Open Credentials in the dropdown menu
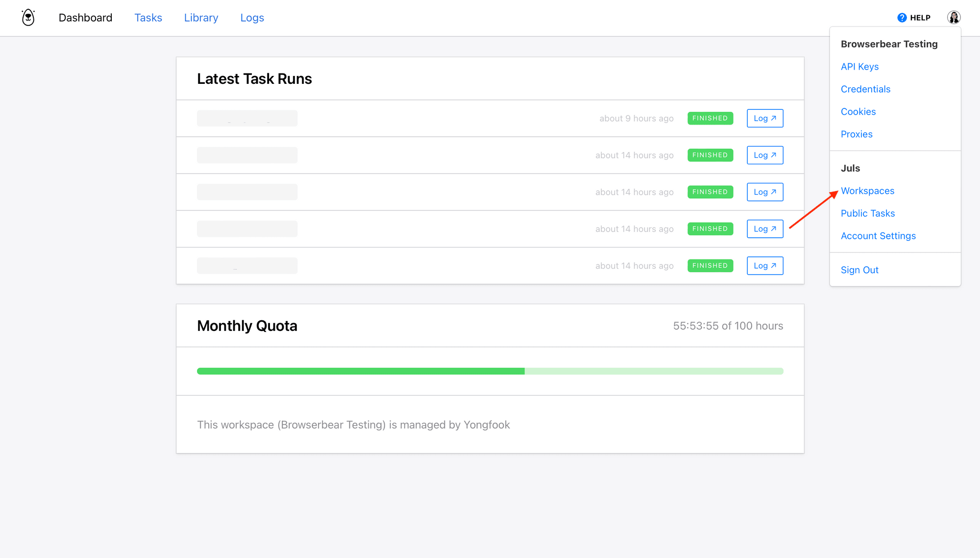 (x=865, y=89)
